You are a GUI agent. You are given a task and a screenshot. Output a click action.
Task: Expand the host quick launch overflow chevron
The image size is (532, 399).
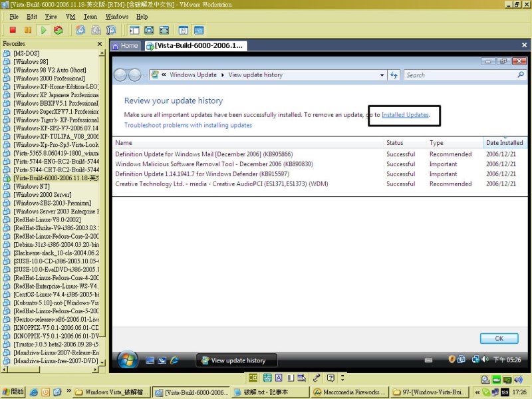pos(69,391)
